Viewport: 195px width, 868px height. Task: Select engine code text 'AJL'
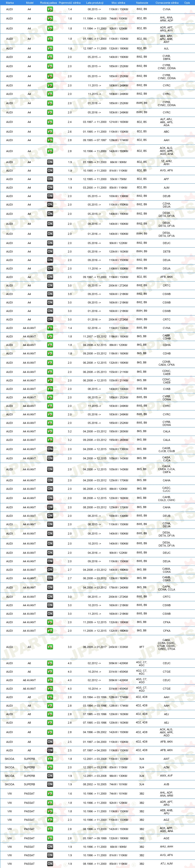166,48
